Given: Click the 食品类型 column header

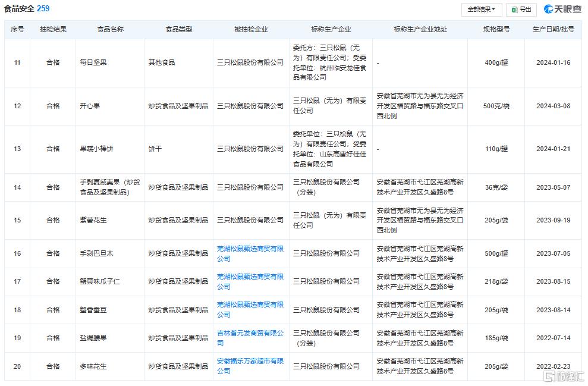Looking at the screenshot, I should (x=179, y=29).
